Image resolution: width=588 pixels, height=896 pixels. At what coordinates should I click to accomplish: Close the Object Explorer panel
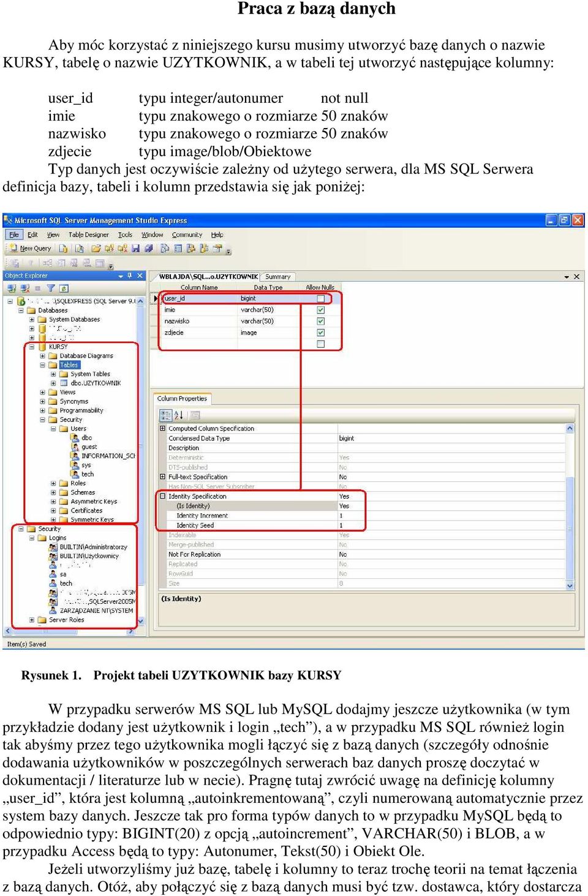[140, 276]
